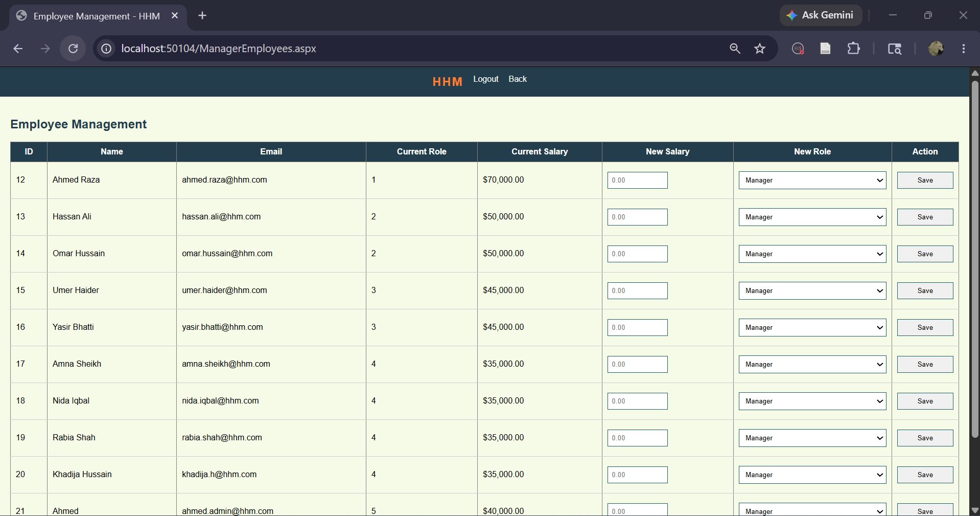The width and height of the screenshot is (980, 516).
Task: Open New Role dropdown for Nida Iqbal
Action: click(812, 401)
